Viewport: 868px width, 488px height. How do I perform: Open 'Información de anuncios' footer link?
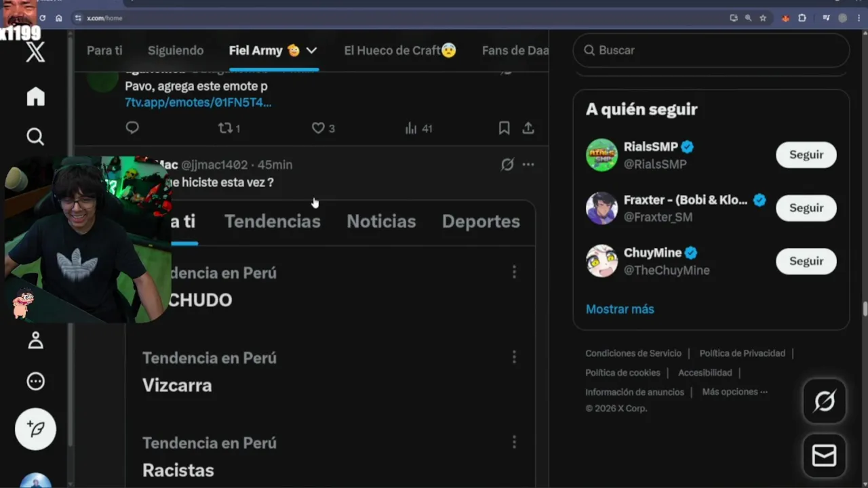635,392
